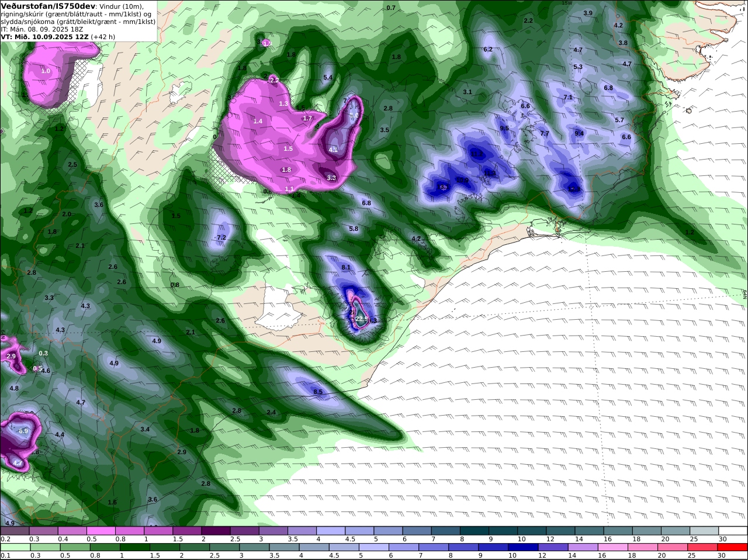Screen dimensions: 748x560
Task: Click the 7.7 precipitation value
Action: (544, 133)
